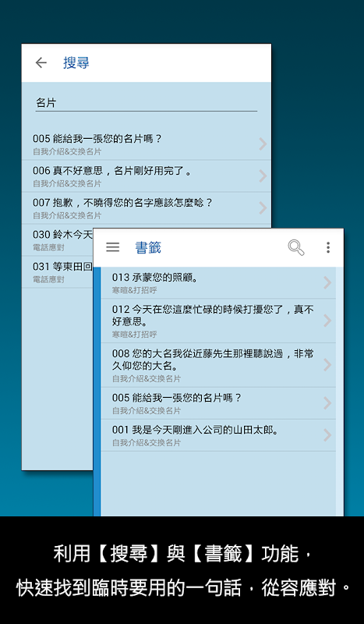Tap chevron beside 013 承蒙您的照顧
This screenshot has width=364, height=624.
(327, 282)
